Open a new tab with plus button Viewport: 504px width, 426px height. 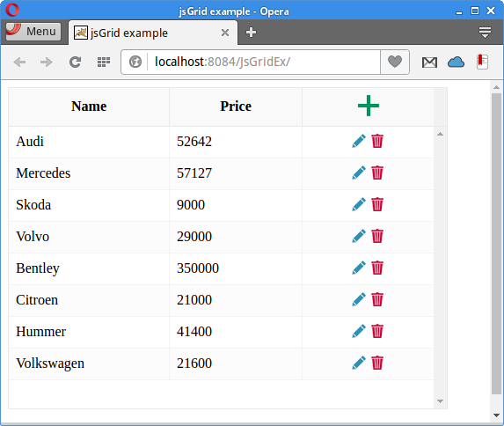(251, 33)
